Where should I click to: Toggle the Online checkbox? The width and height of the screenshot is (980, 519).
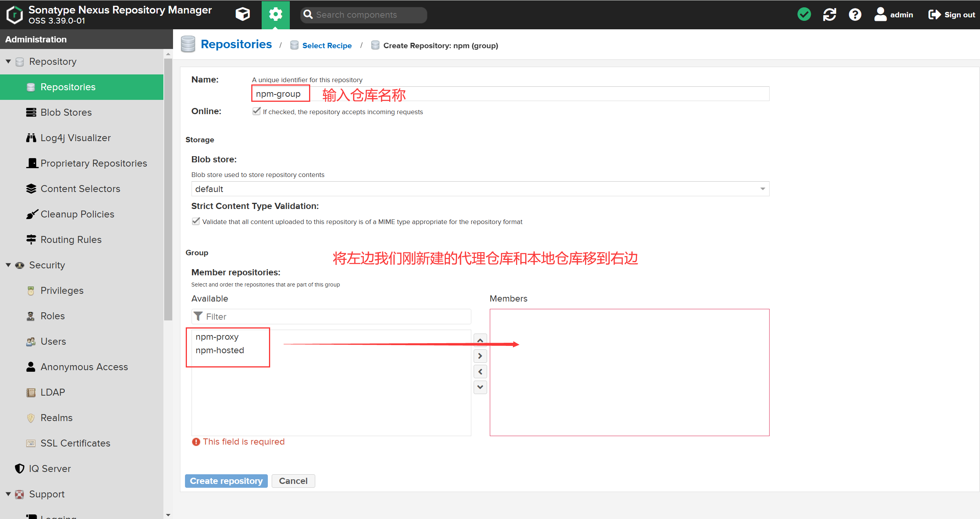pyautogui.click(x=256, y=111)
